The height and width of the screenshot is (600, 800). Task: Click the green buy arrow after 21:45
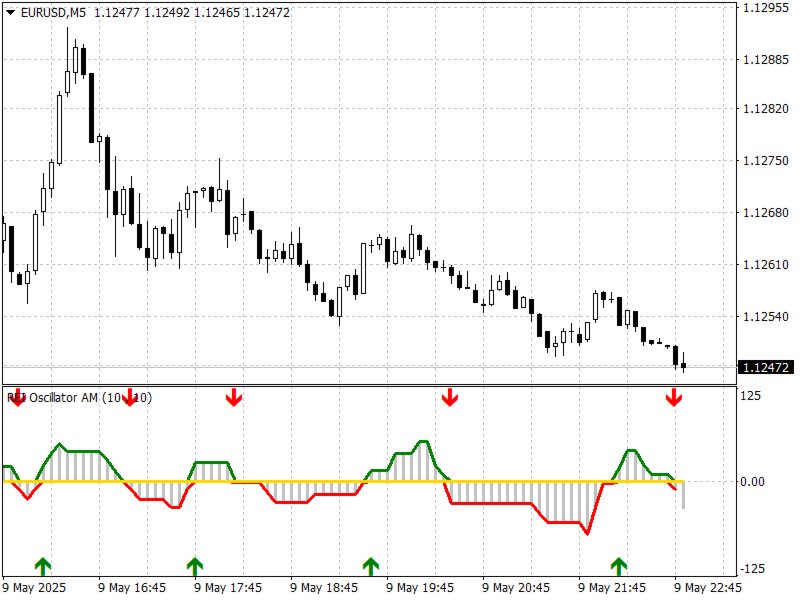click(619, 566)
